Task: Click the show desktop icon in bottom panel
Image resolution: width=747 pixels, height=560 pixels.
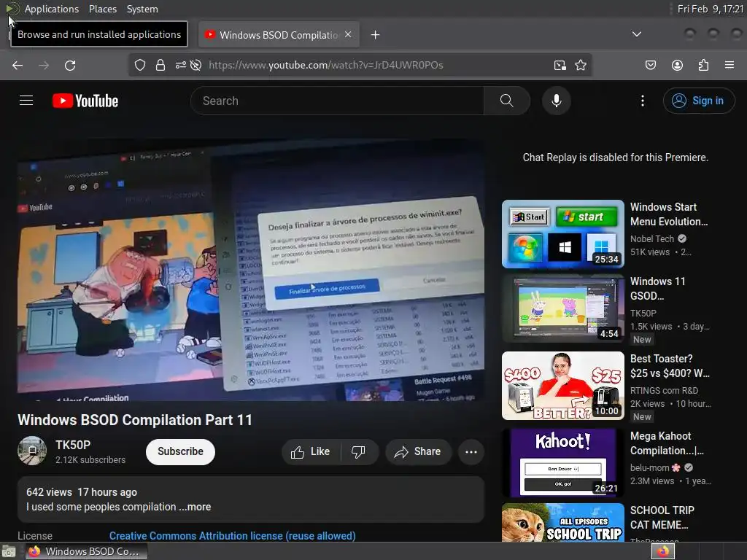Action: tap(7, 551)
